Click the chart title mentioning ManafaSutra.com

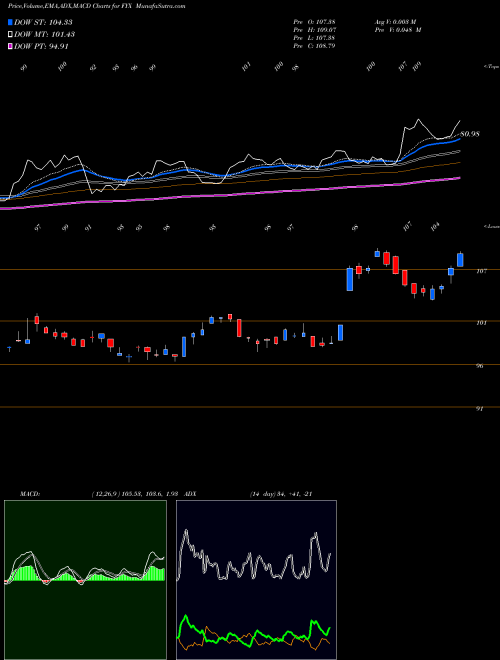pos(97,6)
